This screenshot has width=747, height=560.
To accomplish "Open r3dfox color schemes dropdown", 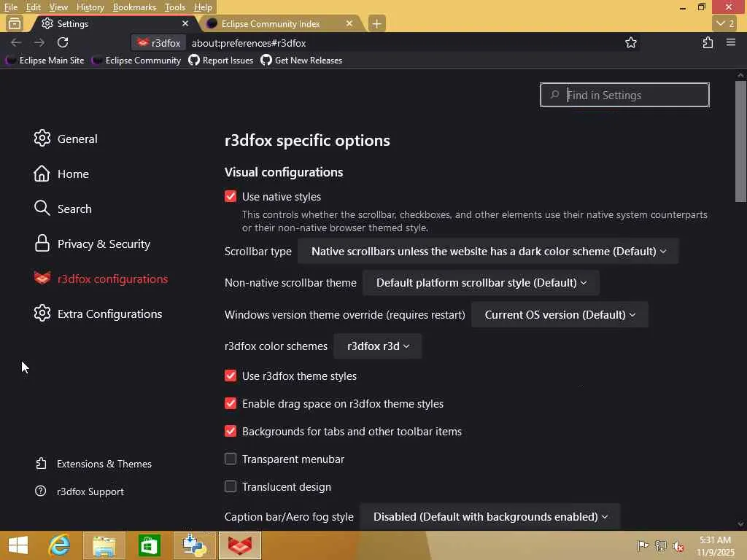I will pos(378,346).
